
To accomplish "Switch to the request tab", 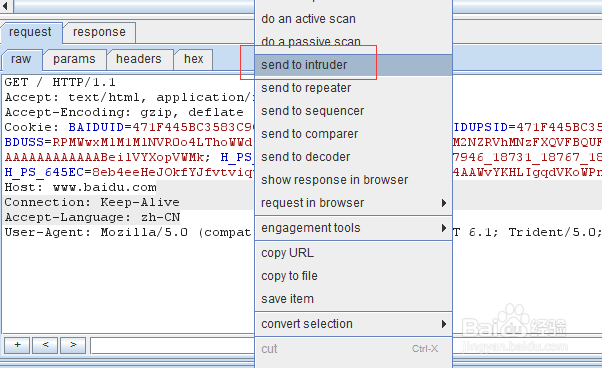I will (31, 33).
